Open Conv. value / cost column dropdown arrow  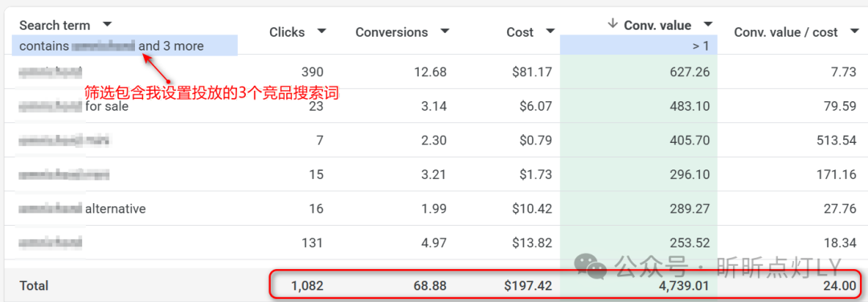(x=854, y=31)
